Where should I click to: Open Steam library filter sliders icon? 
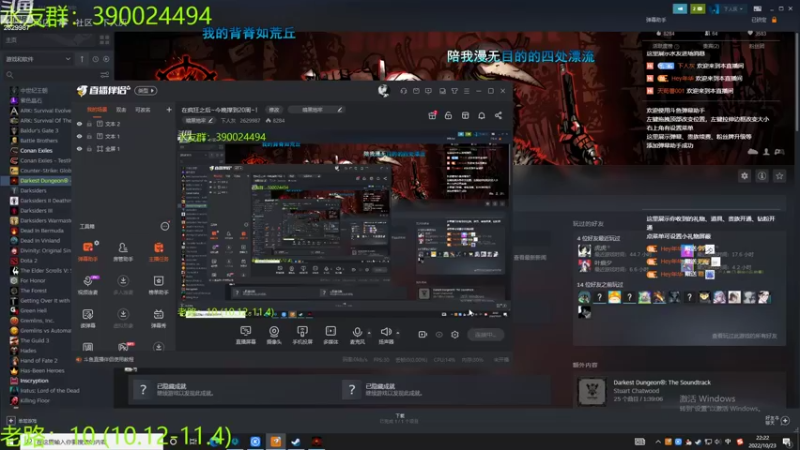[105, 75]
